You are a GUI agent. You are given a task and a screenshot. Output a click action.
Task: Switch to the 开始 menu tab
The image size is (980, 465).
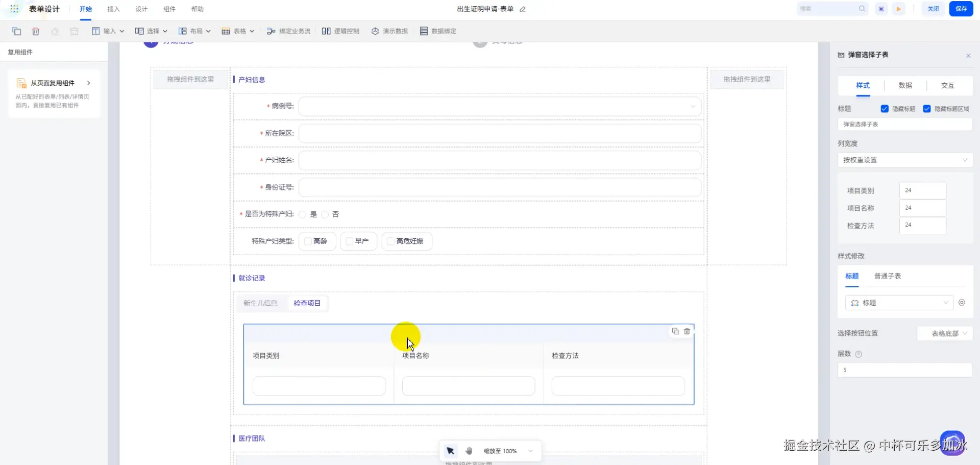click(x=86, y=9)
